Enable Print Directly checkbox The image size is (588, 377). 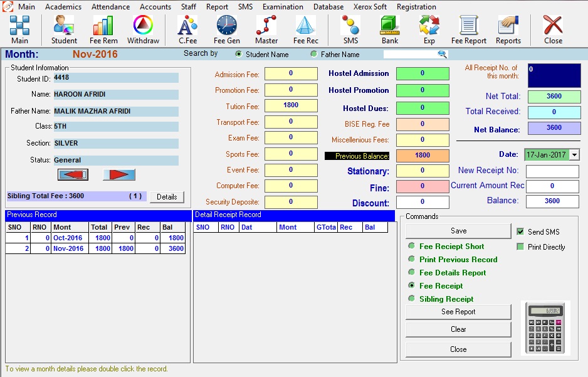pos(520,247)
